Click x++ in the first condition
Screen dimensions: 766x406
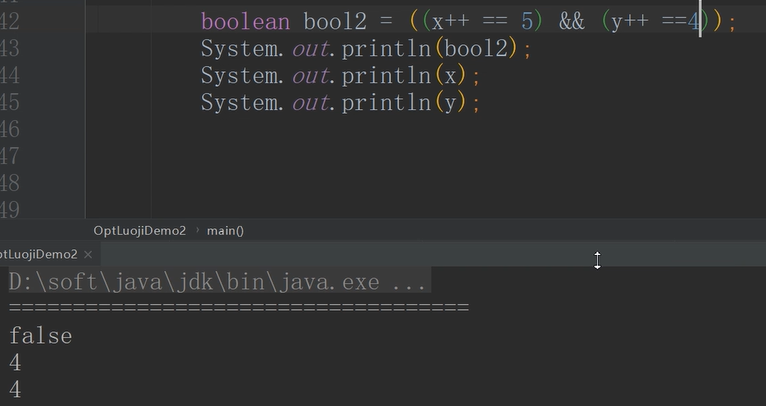450,22
